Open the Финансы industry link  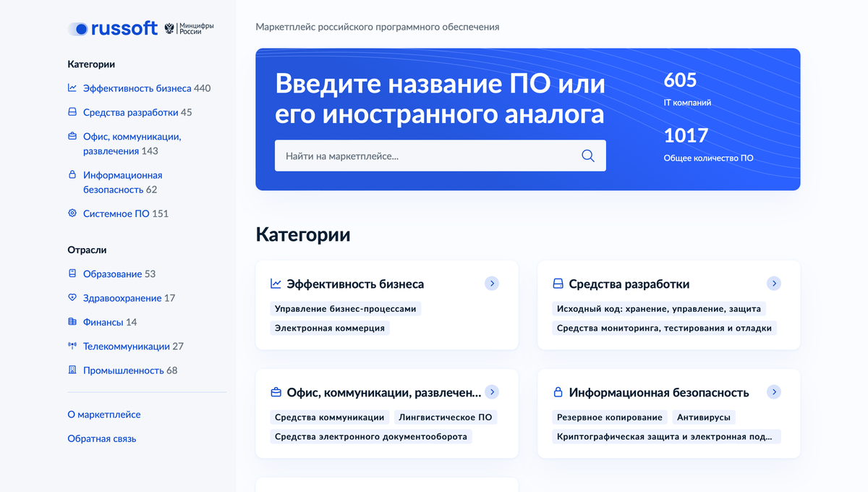[x=103, y=322]
